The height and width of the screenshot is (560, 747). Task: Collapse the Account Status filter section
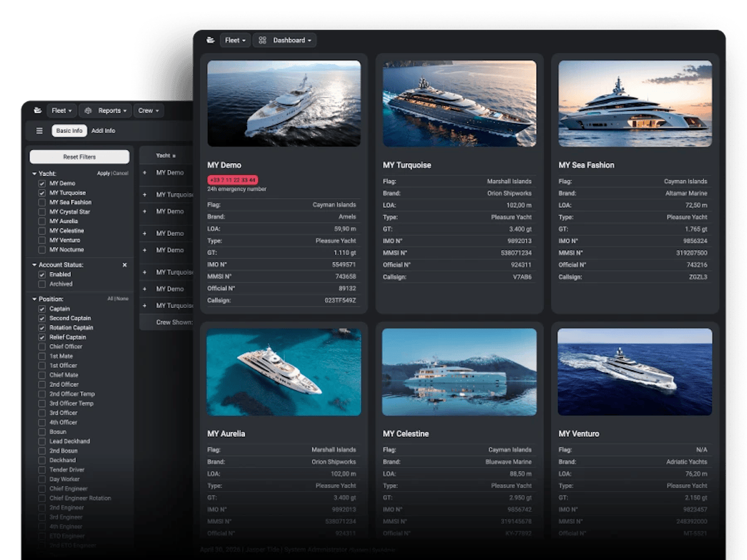click(x=34, y=265)
